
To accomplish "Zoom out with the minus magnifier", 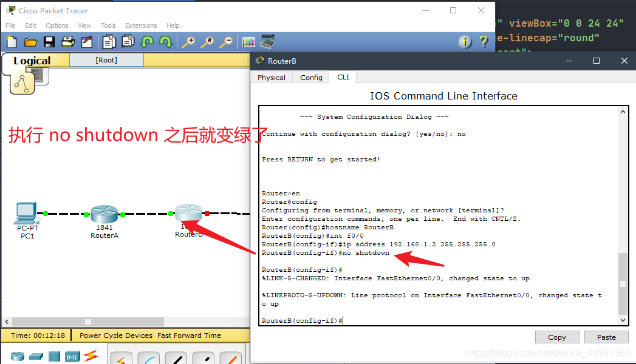I will (226, 42).
